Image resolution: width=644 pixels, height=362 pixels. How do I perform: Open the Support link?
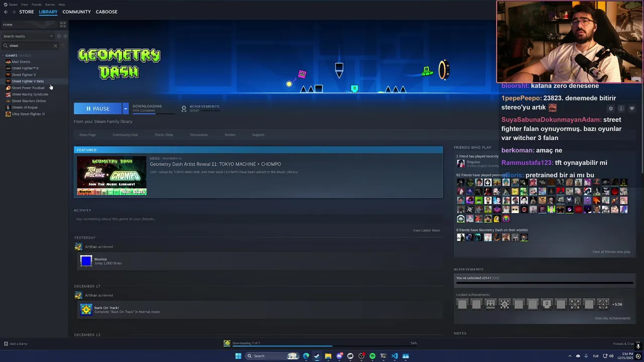coord(258,135)
